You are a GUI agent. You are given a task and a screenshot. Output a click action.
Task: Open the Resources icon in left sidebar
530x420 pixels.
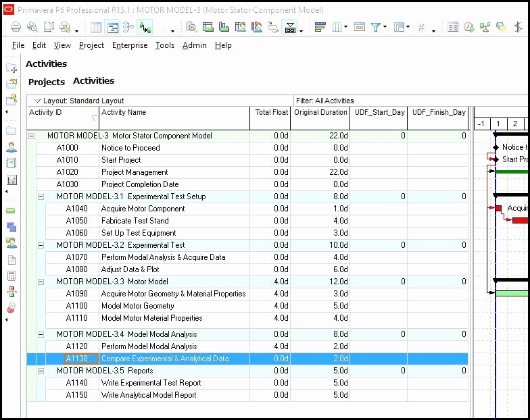click(x=11, y=147)
